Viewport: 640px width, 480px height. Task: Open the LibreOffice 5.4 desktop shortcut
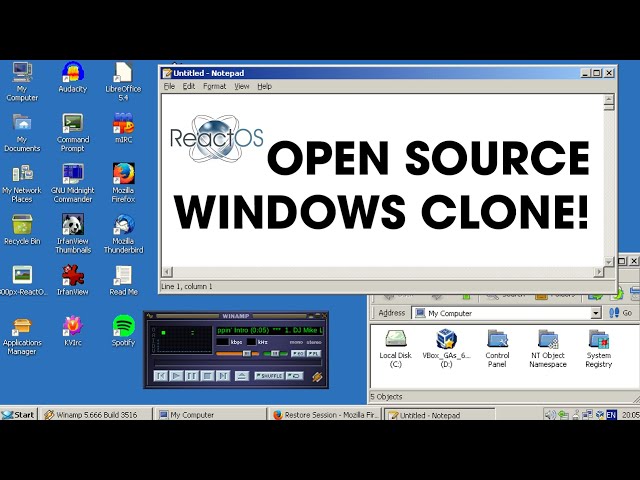[x=123, y=81]
